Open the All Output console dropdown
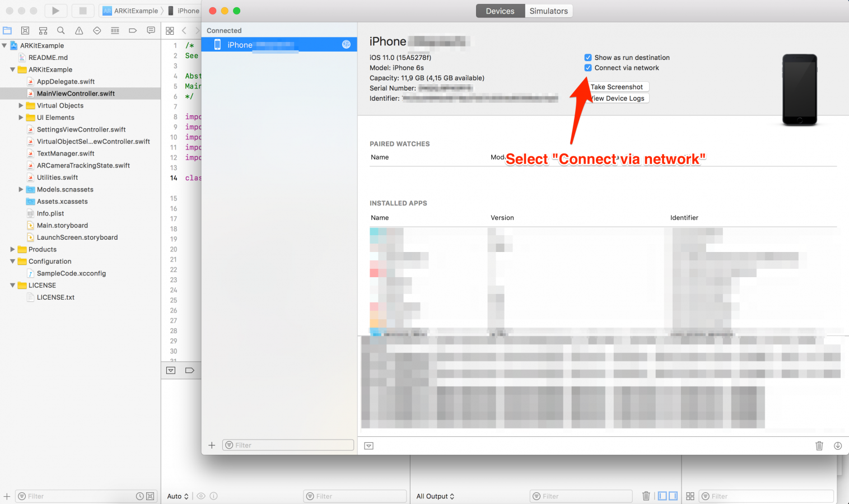The width and height of the screenshot is (849, 504). 435,496
